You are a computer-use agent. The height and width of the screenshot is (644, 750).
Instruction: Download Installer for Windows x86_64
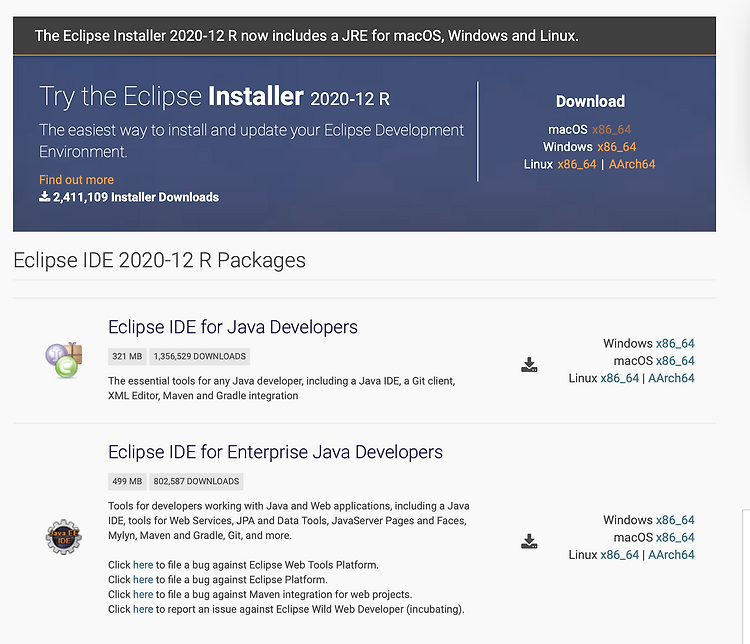[x=617, y=147]
